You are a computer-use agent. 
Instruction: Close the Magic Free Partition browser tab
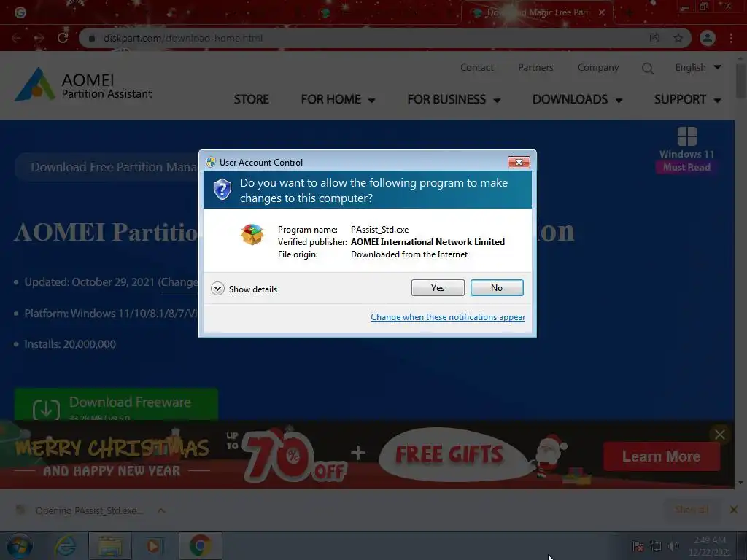click(602, 12)
